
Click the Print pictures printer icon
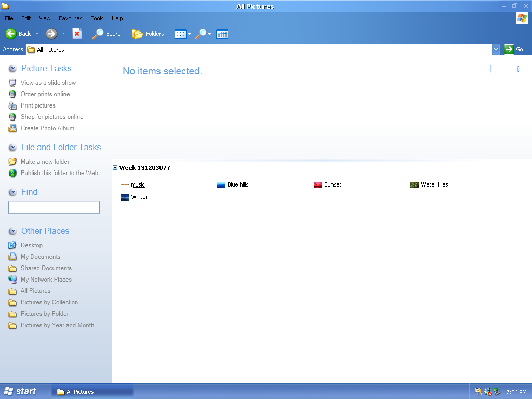[x=12, y=105]
